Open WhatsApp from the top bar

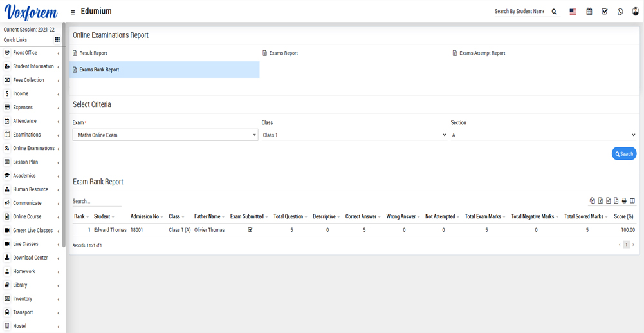coord(620,12)
